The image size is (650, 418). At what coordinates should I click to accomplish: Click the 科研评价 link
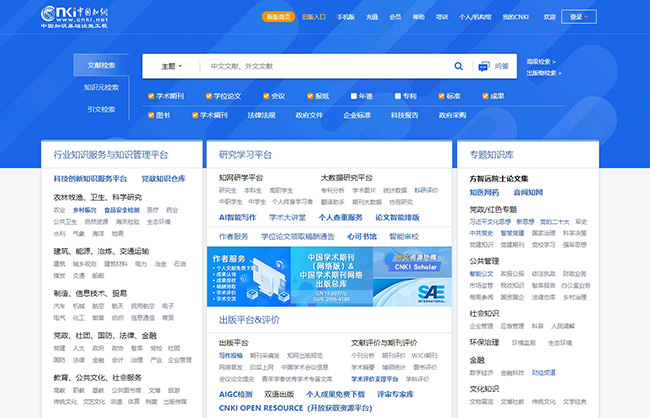point(426,190)
